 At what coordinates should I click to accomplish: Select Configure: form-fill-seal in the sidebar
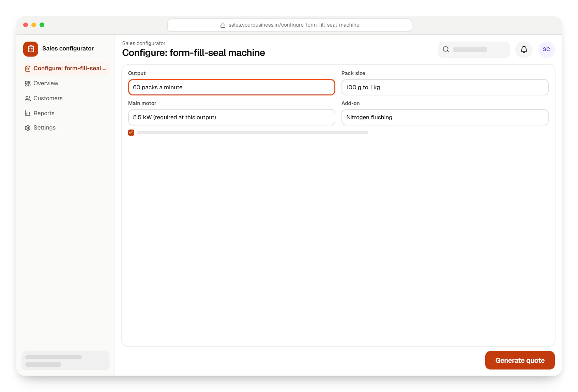65,69
